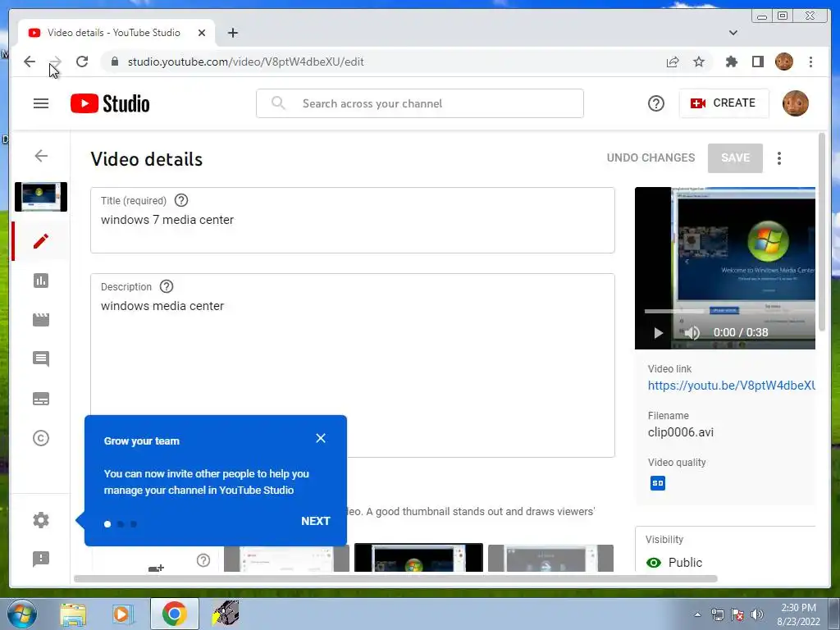Screen dimensions: 840x630
Task: Open the three-dot options menu beside SAVE
Action: (x=779, y=158)
